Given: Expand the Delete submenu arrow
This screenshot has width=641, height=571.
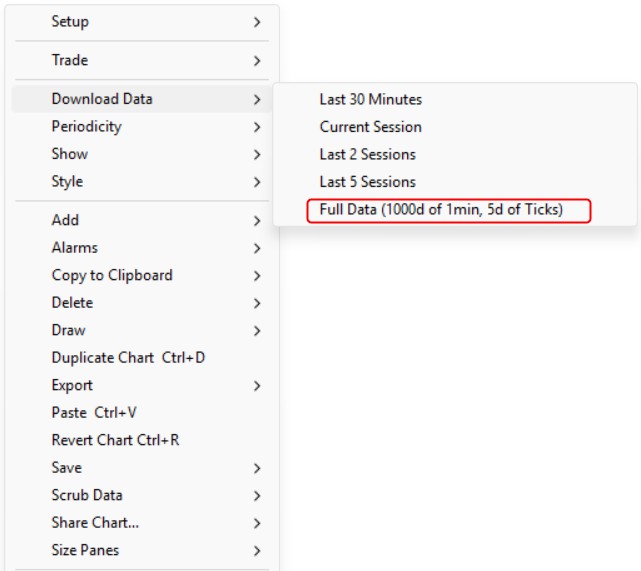Looking at the screenshot, I should point(257,303).
